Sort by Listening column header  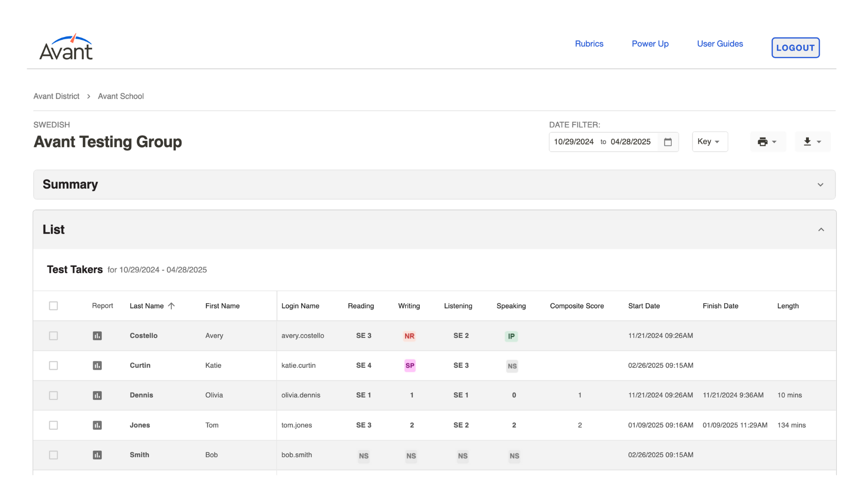(x=458, y=306)
